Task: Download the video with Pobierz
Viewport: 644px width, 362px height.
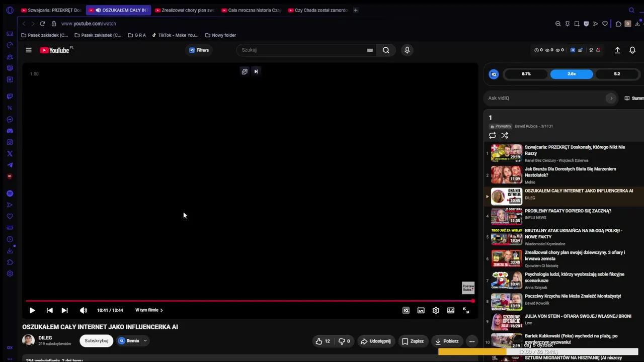Action: pos(447,341)
